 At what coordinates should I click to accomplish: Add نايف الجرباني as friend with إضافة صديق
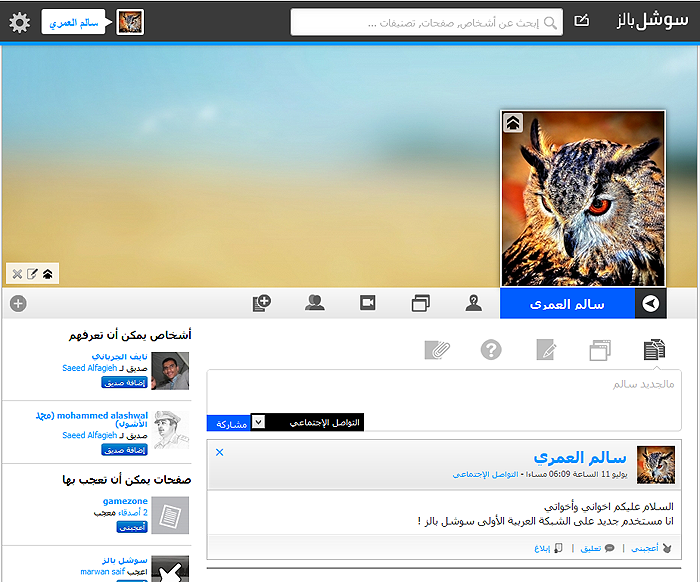124,382
